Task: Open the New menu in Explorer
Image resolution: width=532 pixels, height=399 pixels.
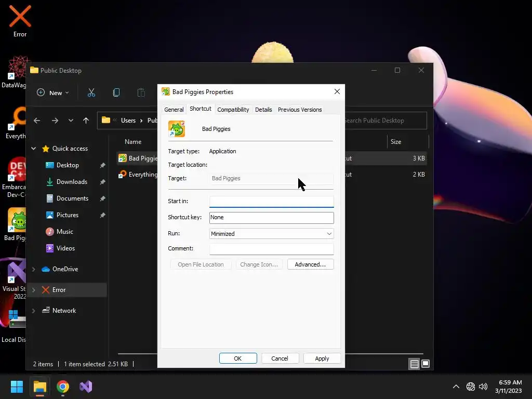Action: point(53,92)
